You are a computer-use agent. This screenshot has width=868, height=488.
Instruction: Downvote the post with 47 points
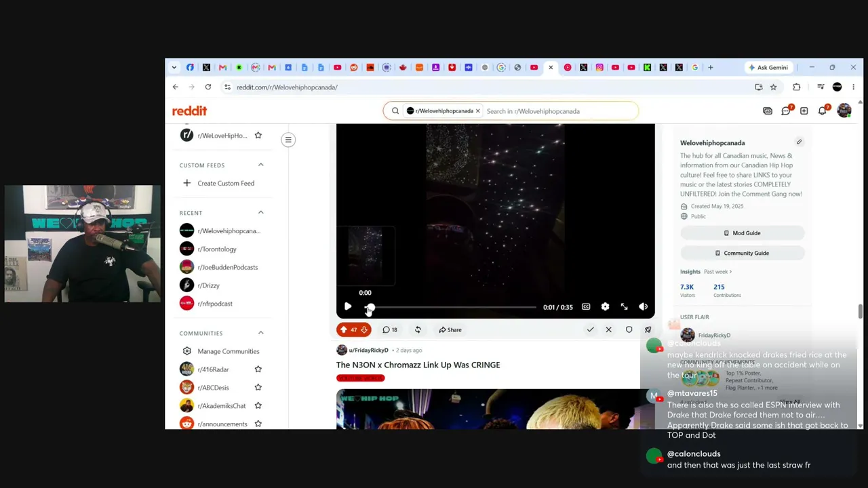coord(364,330)
